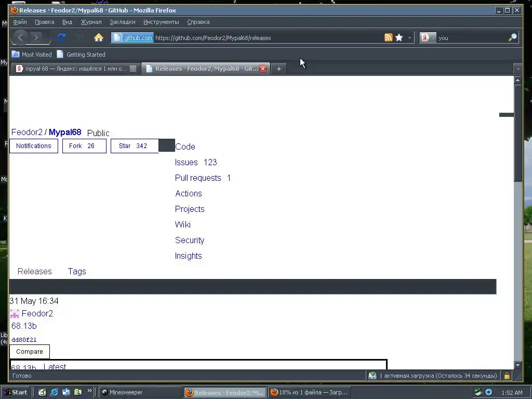Screen dimensions: 532x399
Task: Open the Actions link
Action: [x=188, y=194]
